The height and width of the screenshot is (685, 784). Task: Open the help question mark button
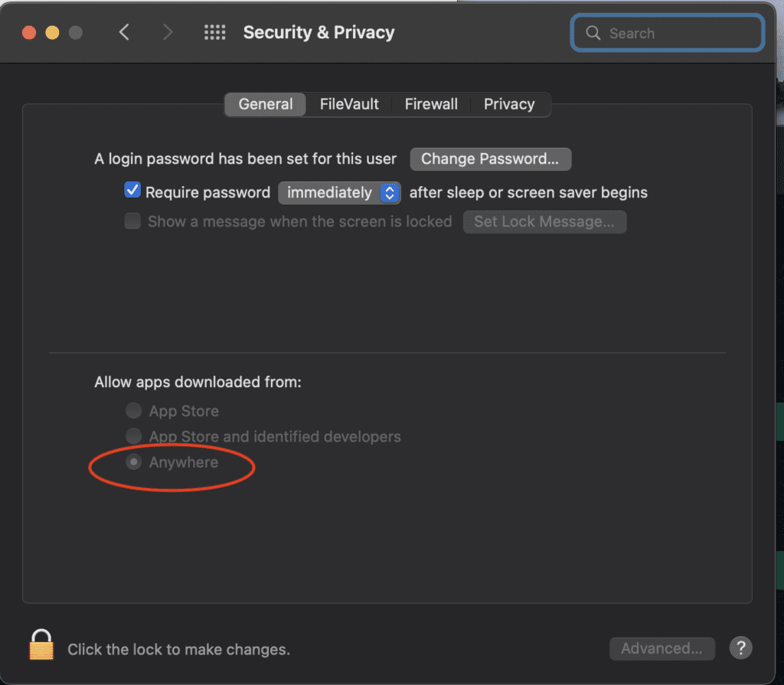click(740, 647)
